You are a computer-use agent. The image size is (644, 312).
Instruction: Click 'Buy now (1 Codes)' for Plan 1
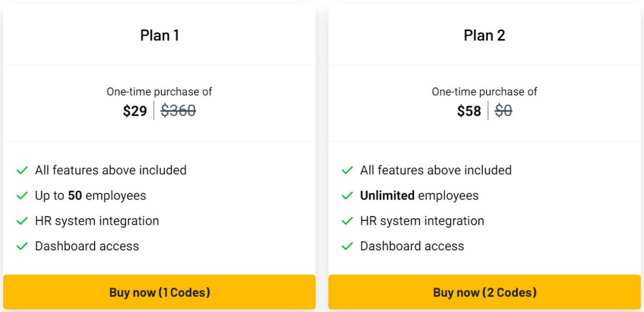(x=159, y=293)
